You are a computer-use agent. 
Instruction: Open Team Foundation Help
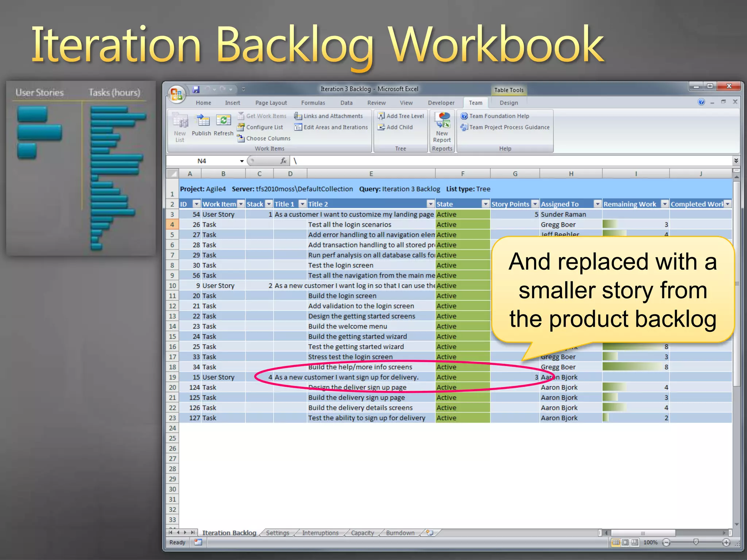pos(495,116)
